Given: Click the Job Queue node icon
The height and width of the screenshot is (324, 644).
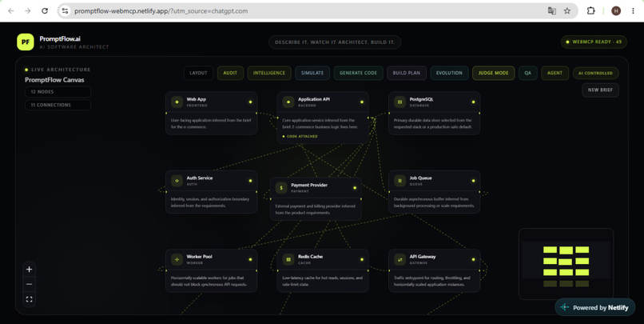Looking at the screenshot, I should [x=400, y=181].
